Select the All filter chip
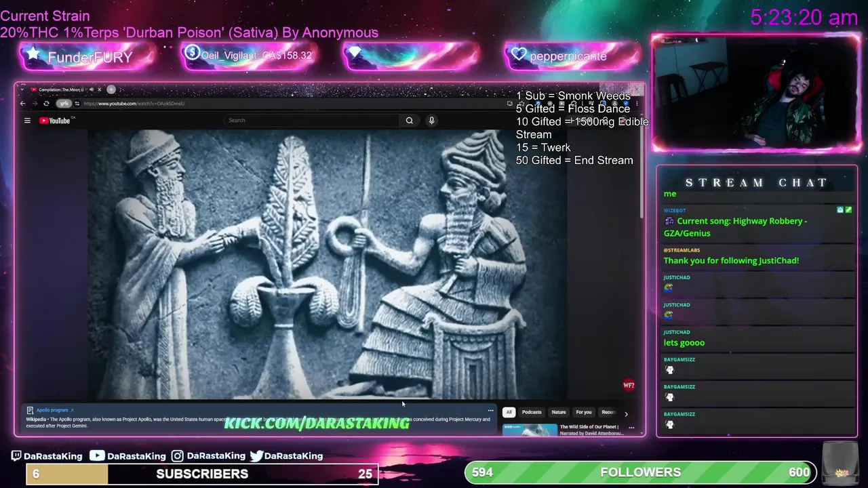Image resolution: width=868 pixels, height=488 pixels. tap(509, 412)
